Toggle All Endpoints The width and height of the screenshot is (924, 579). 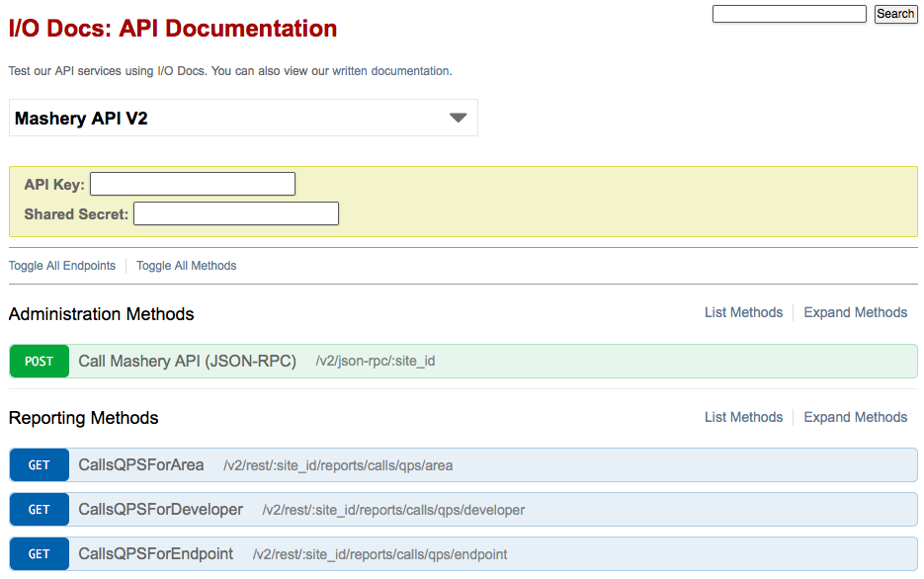62,266
